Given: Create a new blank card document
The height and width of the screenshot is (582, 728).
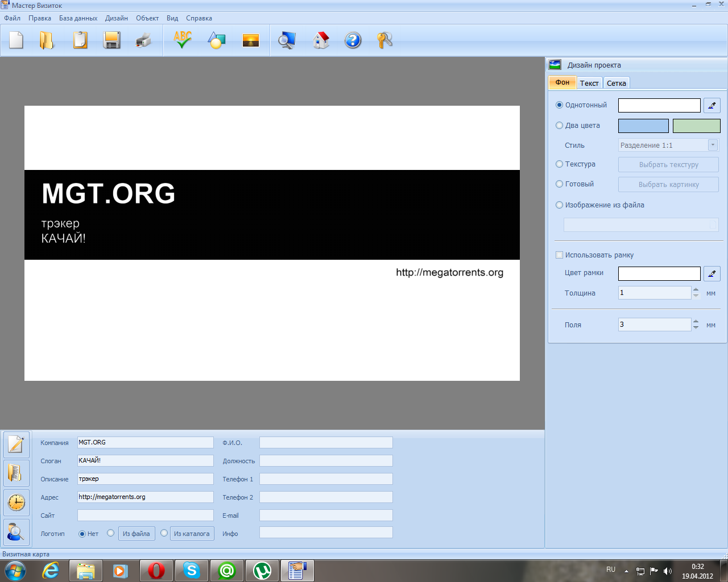Looking at the screenshot, I should tap(16, 40).
